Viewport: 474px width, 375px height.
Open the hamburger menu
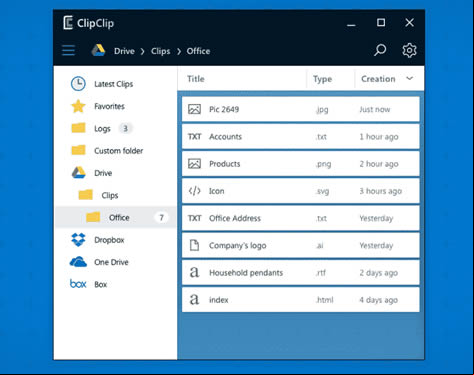(69, 50)
